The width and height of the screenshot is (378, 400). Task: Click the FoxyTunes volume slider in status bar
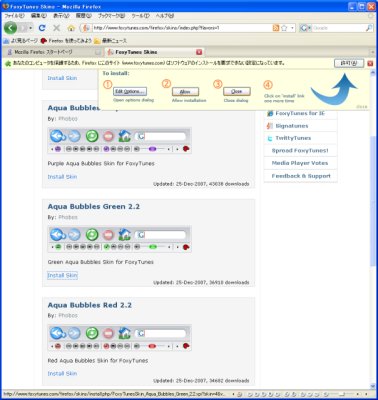[x=341, y=394]
